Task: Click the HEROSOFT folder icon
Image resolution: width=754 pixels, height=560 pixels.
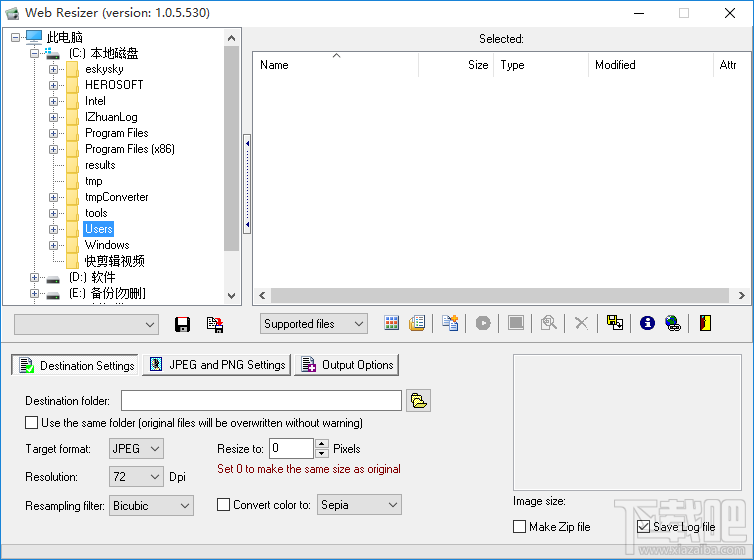Action: pyautogui.click(x=73, y=85)
